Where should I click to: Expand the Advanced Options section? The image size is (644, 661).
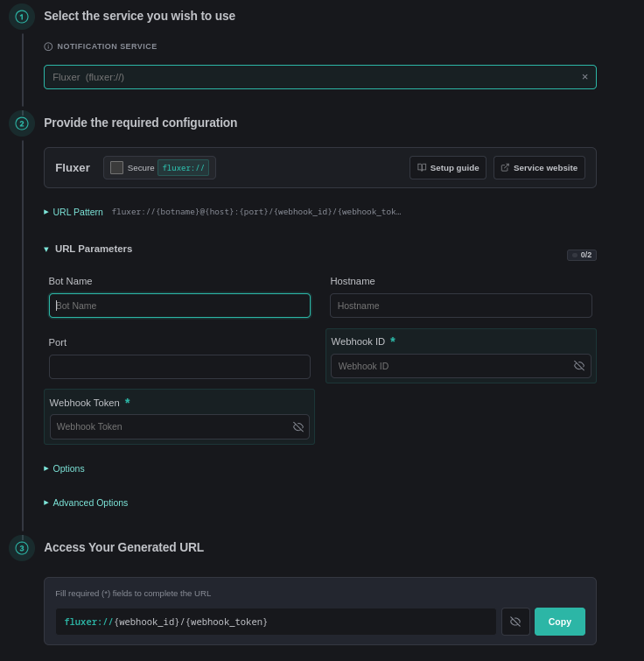(x=86, y=503)
